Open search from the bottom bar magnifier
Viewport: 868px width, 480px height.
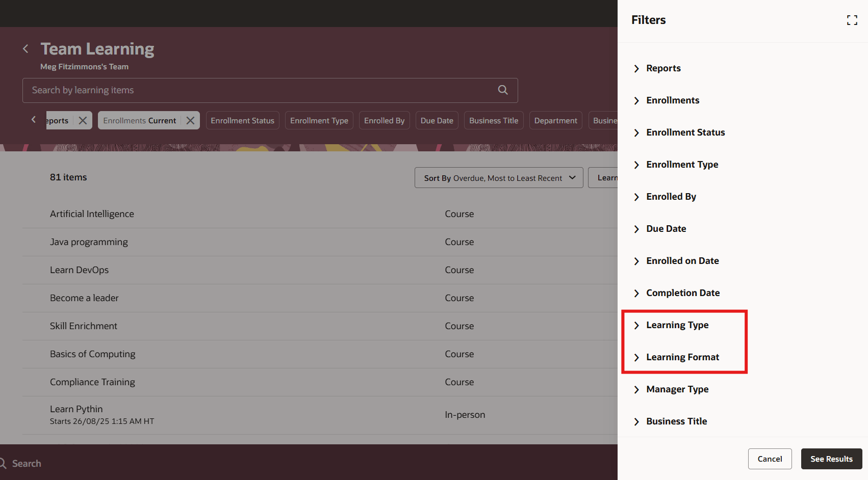point(5,463)
